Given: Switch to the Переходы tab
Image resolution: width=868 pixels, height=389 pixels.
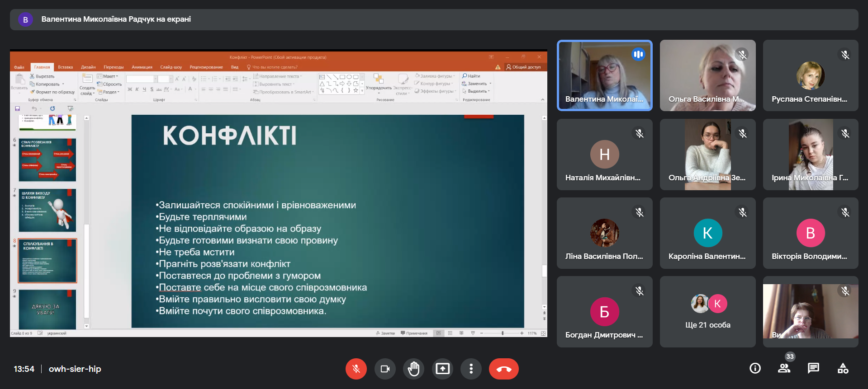Looking at the screenshot, I should tap(114, 67).
